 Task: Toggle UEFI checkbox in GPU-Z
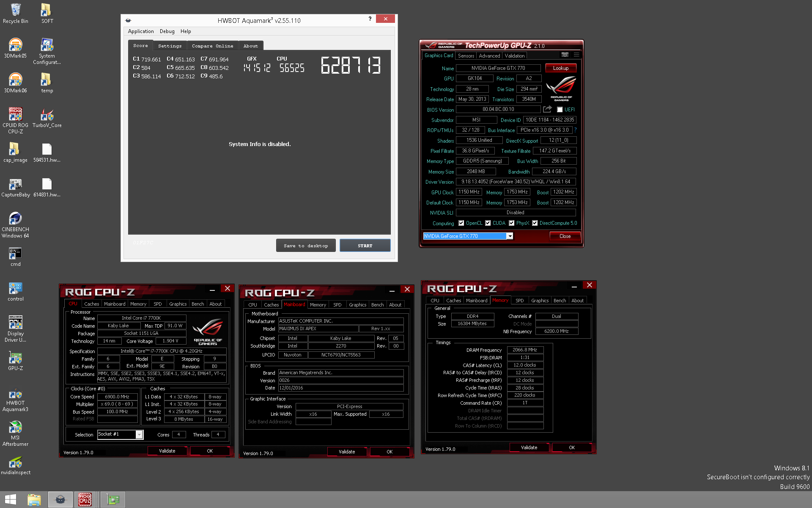pos(560,110)
